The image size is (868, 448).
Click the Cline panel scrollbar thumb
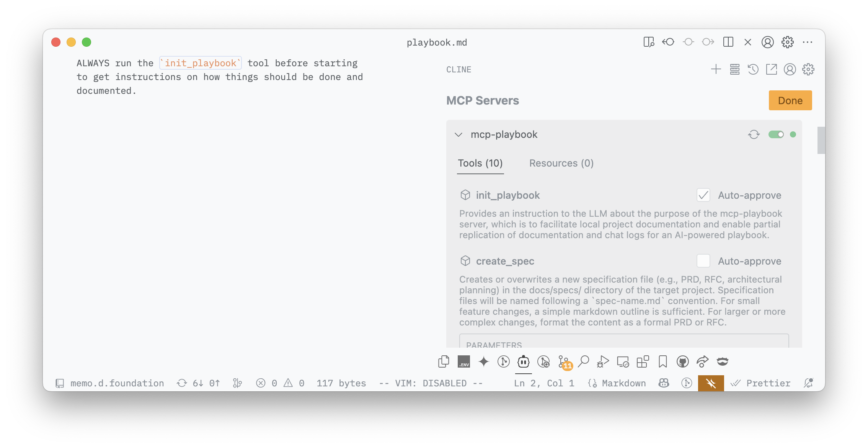pos(821,140)
